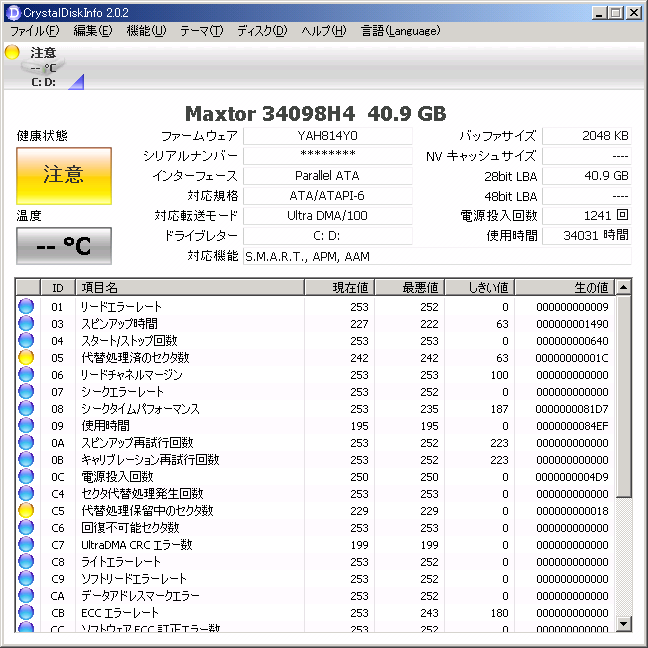The width and height of the screenshot is (648, 648).
Task: Click the status orb for ID 0C 電源投入回数 row
Action: (x=26, y=476)
